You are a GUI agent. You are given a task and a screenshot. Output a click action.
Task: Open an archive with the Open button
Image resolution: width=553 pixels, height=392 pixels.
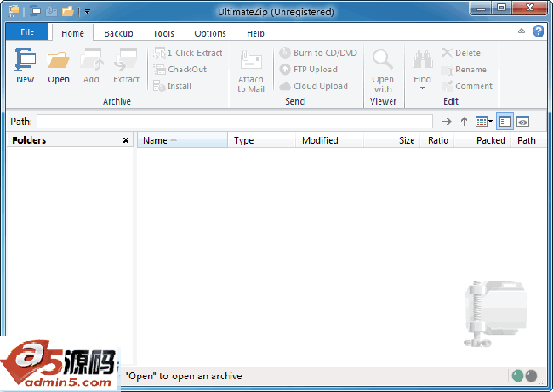(x=59, y=66)
